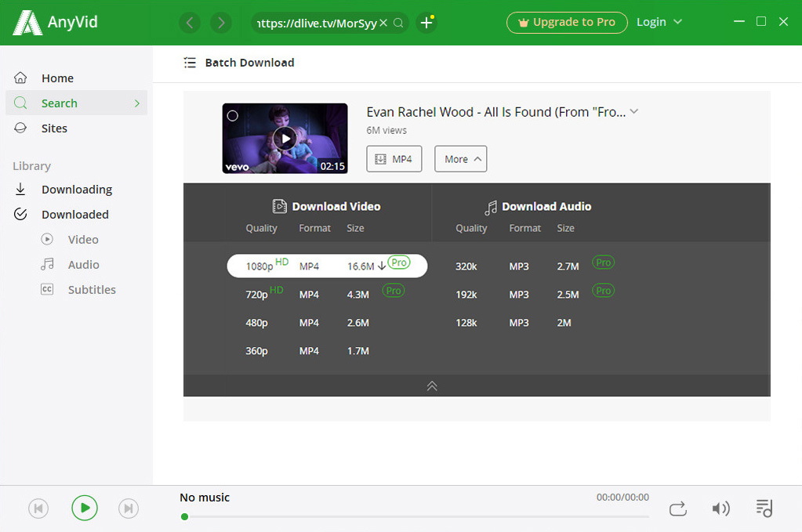Select 360p MP4 1.7M option

pyautogui.click(x=327, y=350)
